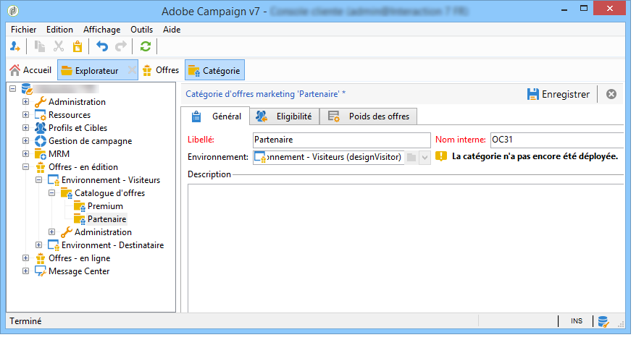Click the Premium category folder icon

[x=79, y=206]
